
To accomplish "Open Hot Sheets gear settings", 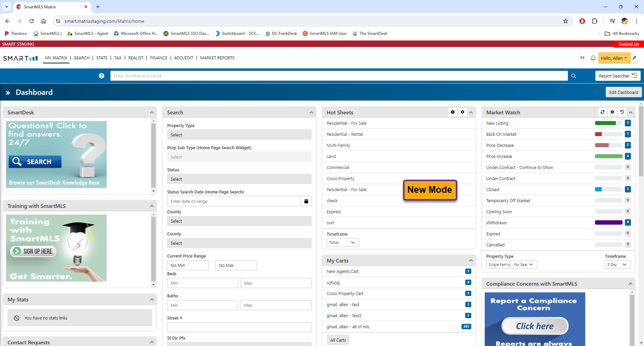I will coord(463,112).
